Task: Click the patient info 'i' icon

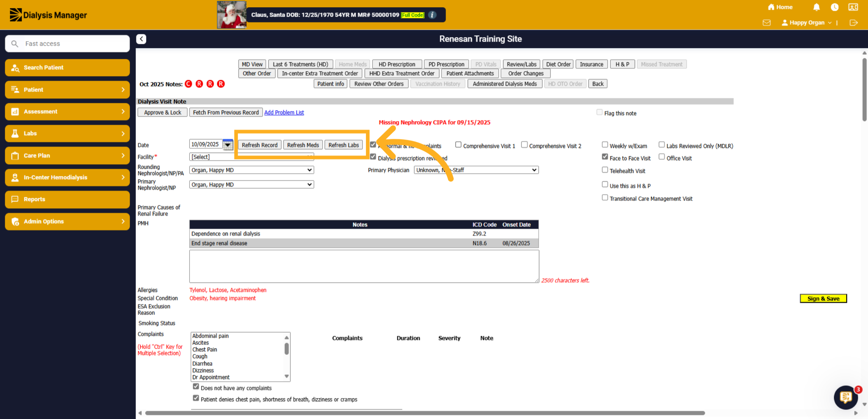Action: [x=432, y=15]
